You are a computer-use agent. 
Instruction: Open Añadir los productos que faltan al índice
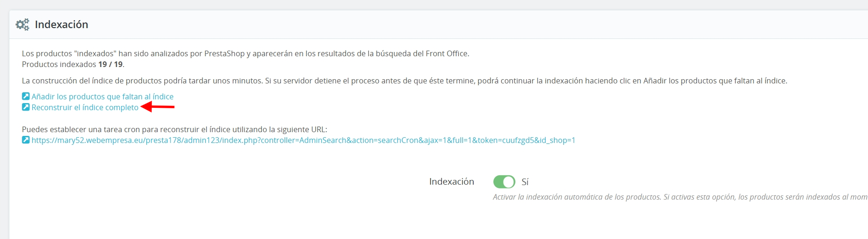102,97
